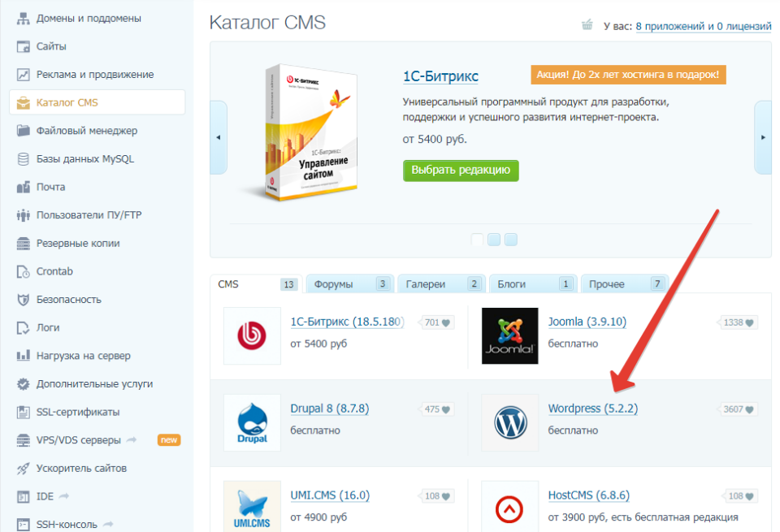Click the 1С-Битрикс red logo thumbnail
This screenshot has height=532, width=780.
click(252, 335)
